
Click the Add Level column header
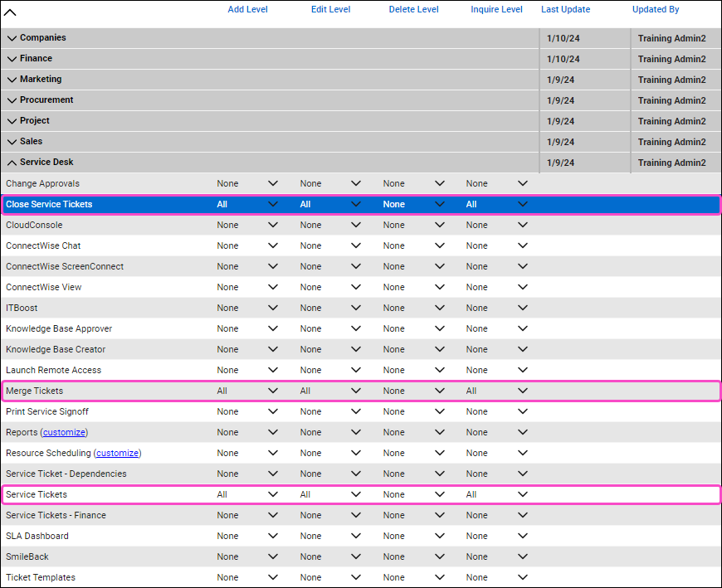[247, 10]
